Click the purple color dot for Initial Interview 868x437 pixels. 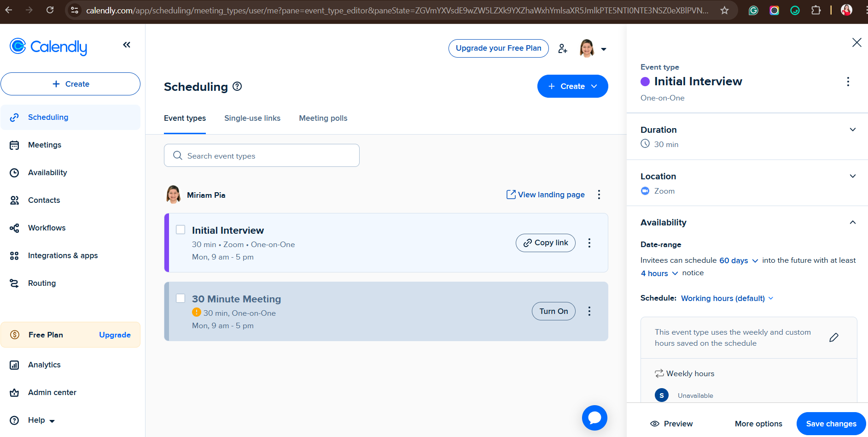645,82
